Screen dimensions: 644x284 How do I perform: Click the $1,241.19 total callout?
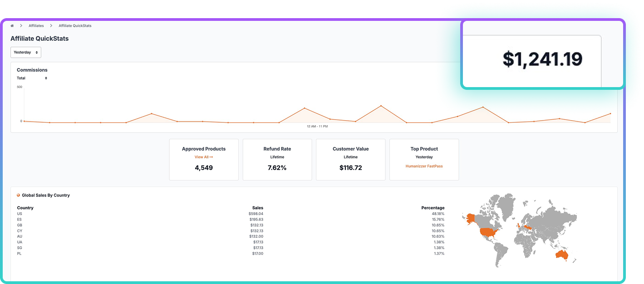click(542, 59)
